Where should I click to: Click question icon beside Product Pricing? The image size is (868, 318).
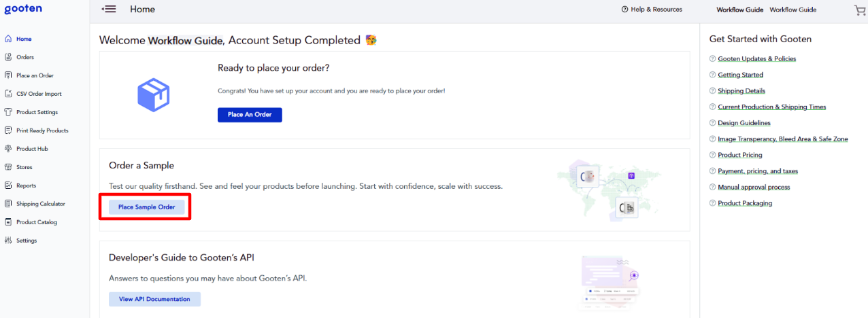[x=712, y=155]
